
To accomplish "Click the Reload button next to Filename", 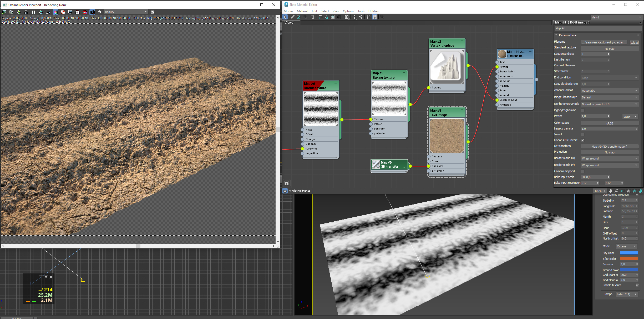I will click(634, 43).
